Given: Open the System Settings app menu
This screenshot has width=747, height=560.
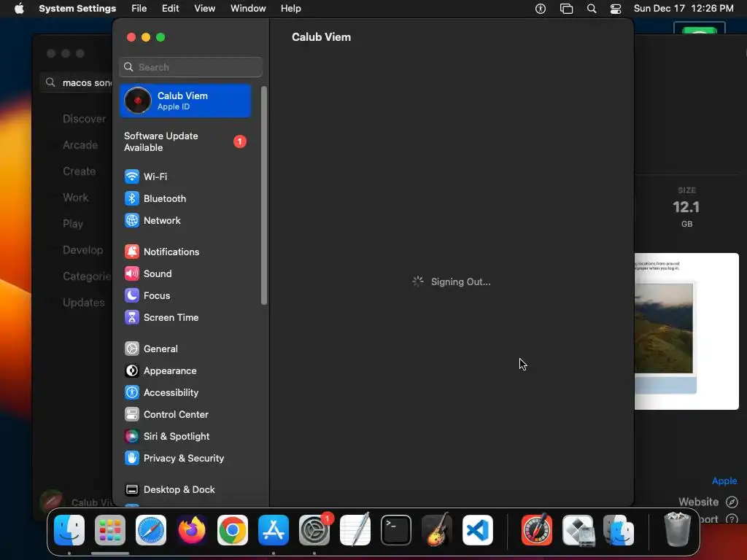Looking at the screenshot, I should point(77,9).
